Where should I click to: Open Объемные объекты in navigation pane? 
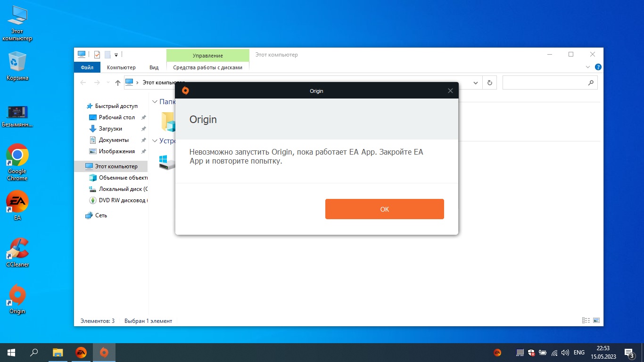click(x=118, y=178)
